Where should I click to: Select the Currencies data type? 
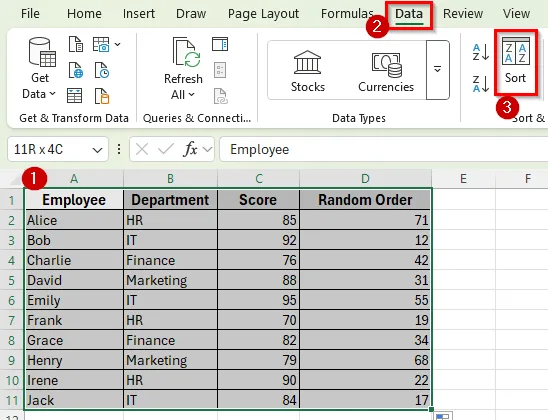point(386,72)
